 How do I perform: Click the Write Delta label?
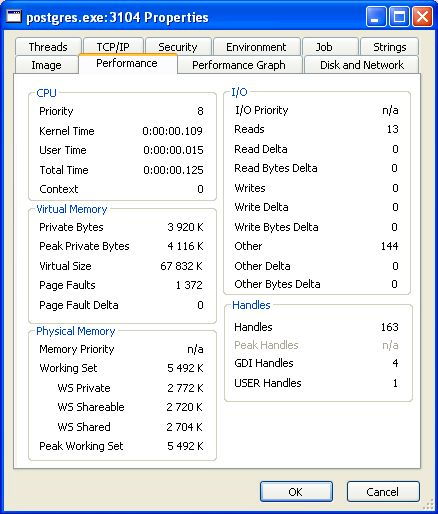[x=261, y=207]
